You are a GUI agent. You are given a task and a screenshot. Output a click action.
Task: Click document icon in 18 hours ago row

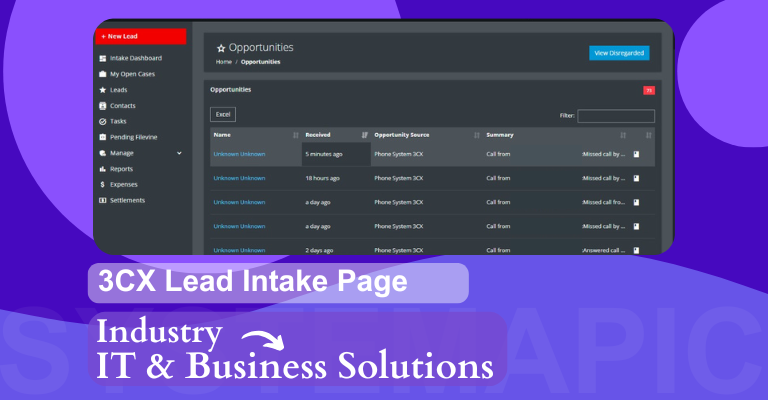click(x=636, y=178)
